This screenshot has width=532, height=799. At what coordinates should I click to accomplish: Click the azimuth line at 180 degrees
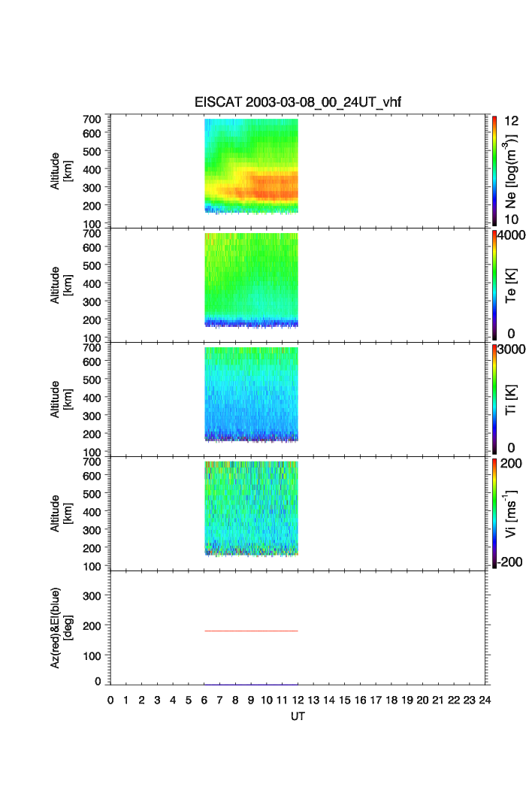coord(251,631)
